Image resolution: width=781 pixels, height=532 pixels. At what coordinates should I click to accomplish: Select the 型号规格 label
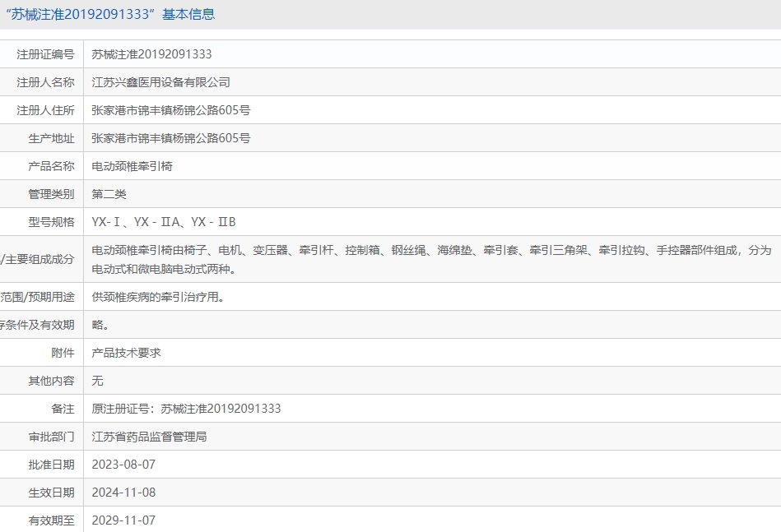[x=51, y=221]
